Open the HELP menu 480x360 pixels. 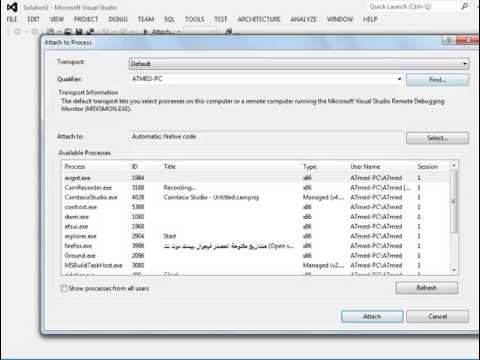click(x=370, y=19)
